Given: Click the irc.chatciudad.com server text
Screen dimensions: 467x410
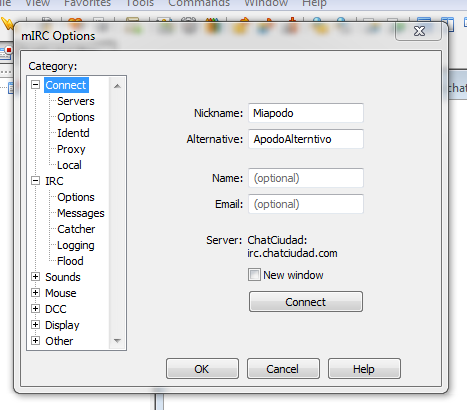Looking at the screenshot, I should click(292, 253).
